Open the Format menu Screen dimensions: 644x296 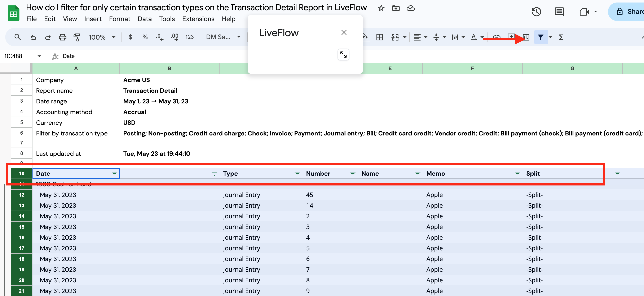click(x=119, y=19)
